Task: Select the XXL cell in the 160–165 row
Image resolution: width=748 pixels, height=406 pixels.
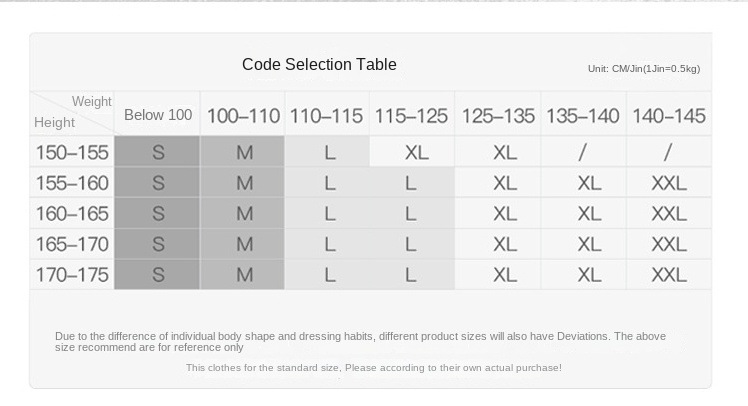Action: pos(669,214)
